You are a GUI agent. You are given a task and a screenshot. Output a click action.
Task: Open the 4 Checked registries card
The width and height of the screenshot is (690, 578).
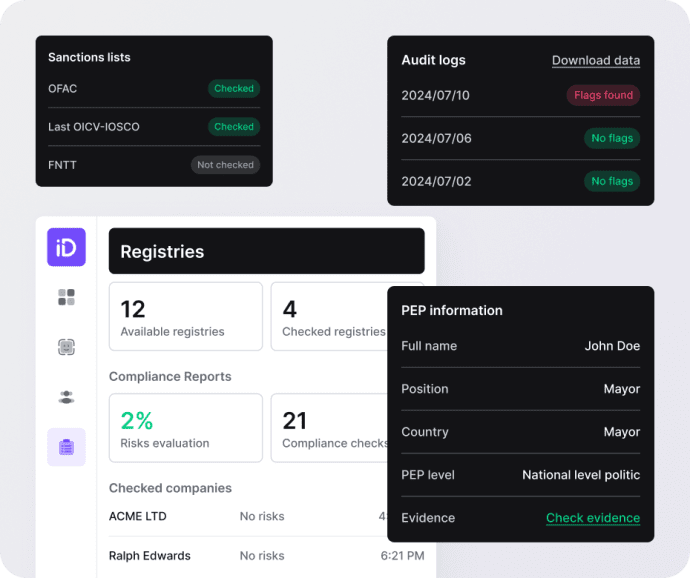(329, 317)
